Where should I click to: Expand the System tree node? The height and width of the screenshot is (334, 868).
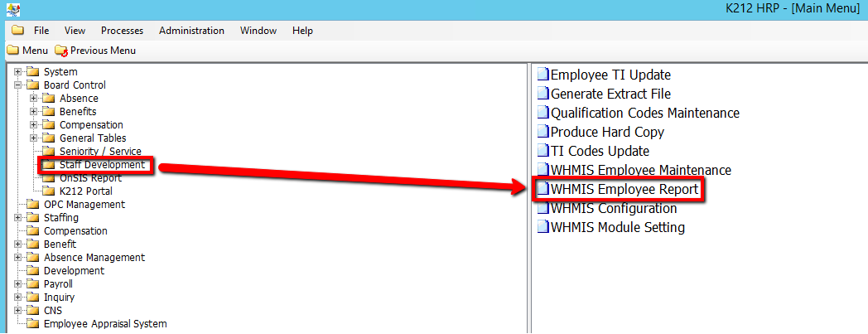click(18, 72)
